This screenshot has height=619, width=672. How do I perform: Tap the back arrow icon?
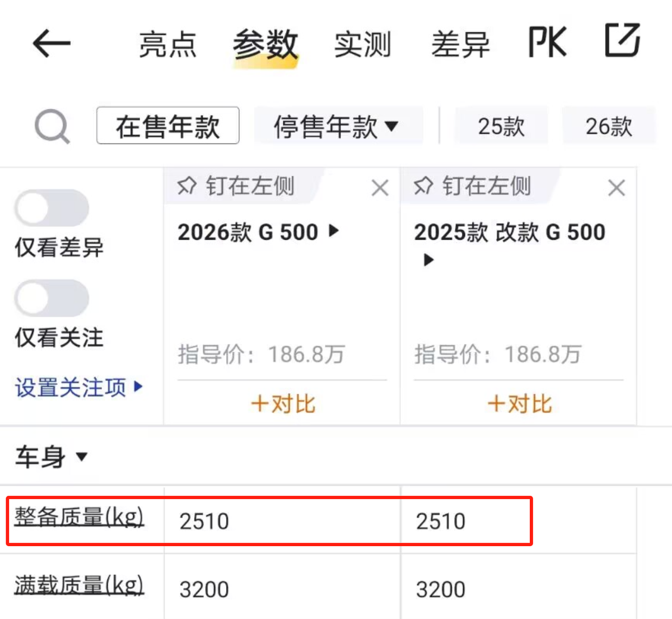pos(52,44)
